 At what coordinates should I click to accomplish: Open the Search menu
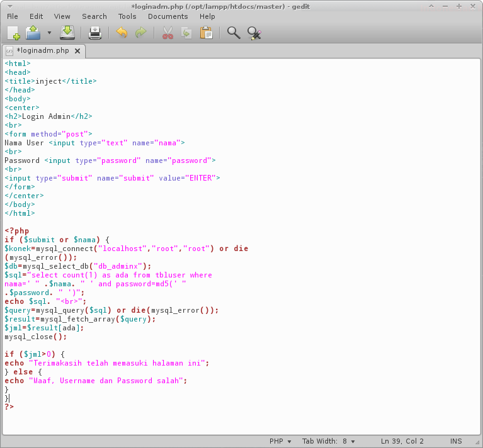tap(94, 16)
